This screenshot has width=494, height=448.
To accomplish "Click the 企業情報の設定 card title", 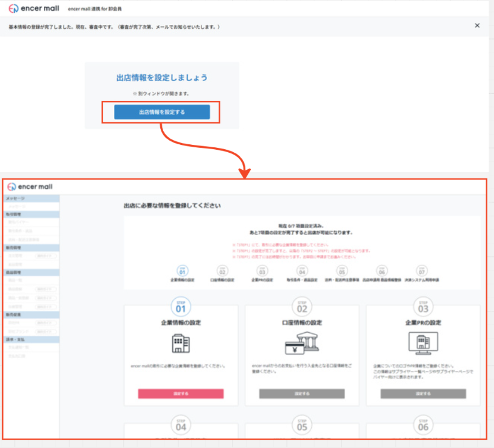I will pyautogui.click(x=181, y=323).
